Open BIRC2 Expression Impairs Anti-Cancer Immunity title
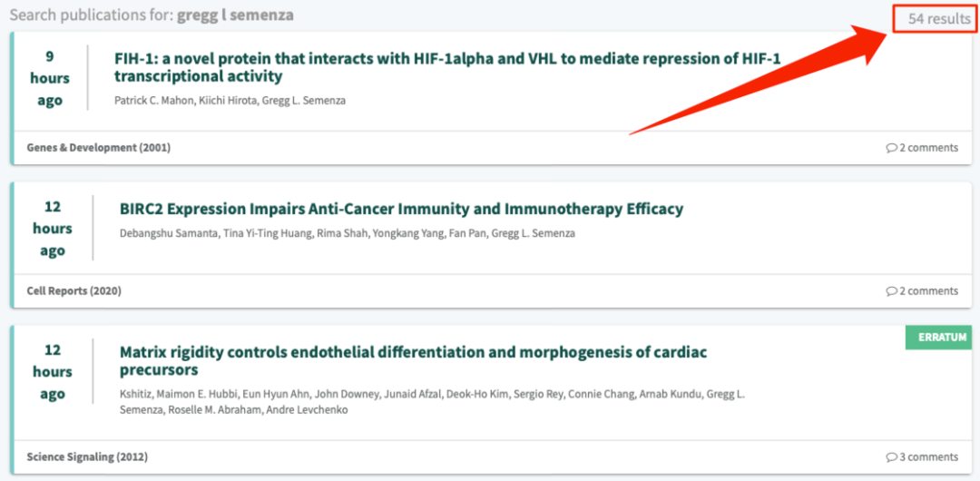 pos(401,209)
